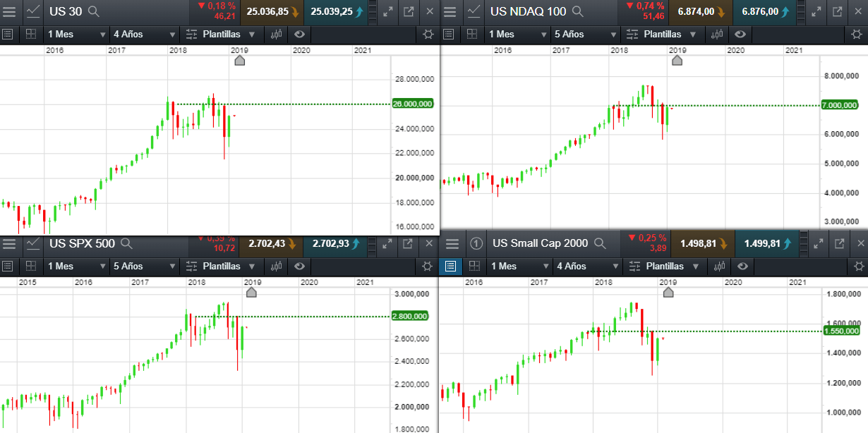
Task: Click the line chart icon beside US NDAQ 100
Action: (475, 11)
